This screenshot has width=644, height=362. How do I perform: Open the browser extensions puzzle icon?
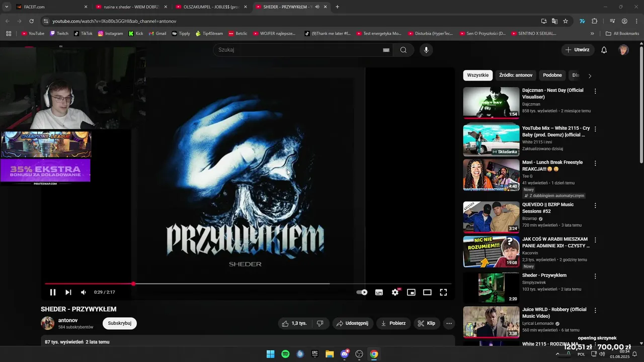coord(595,21)
